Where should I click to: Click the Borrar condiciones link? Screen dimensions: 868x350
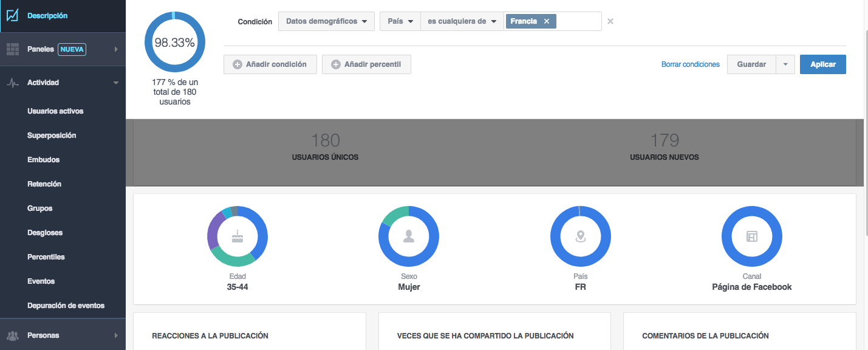(691, 64)
